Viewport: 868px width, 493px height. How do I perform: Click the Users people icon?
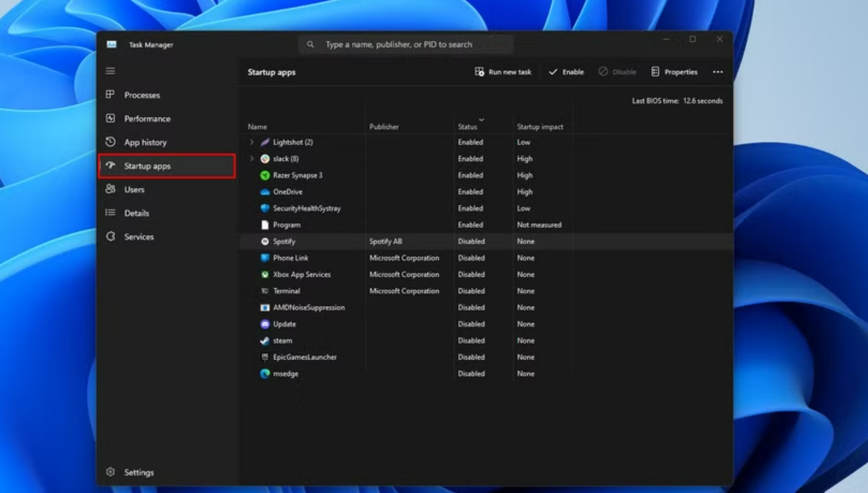point(110,189)
